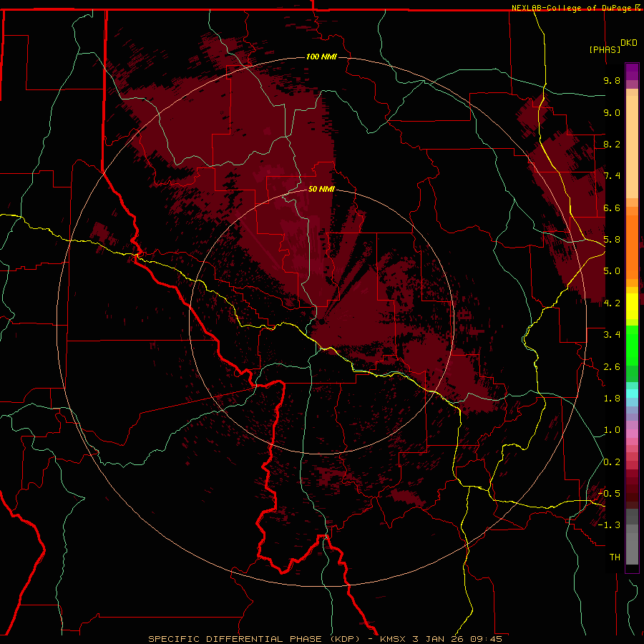
Task: Click the DKD product label above legend
Action: click(629, 43)
